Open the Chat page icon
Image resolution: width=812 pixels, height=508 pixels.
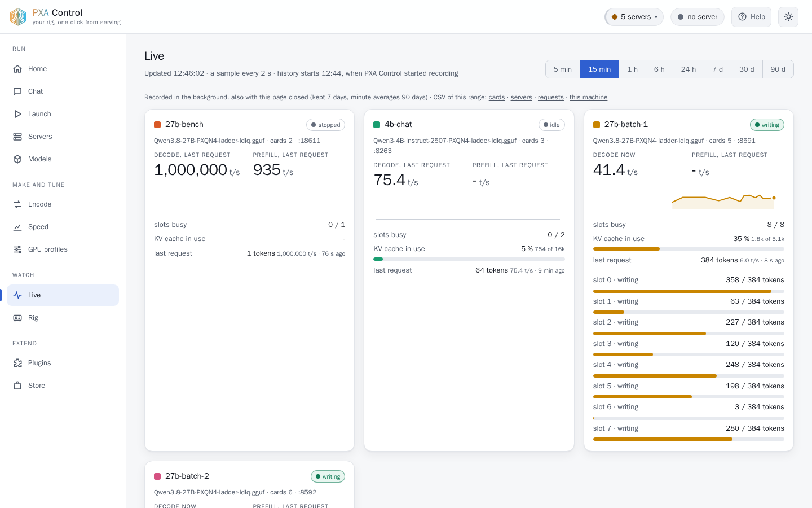coord(17,91)
